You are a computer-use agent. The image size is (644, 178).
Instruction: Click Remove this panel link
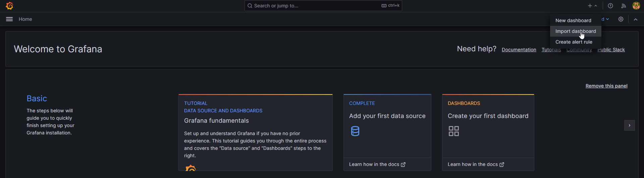pos(606,86)
